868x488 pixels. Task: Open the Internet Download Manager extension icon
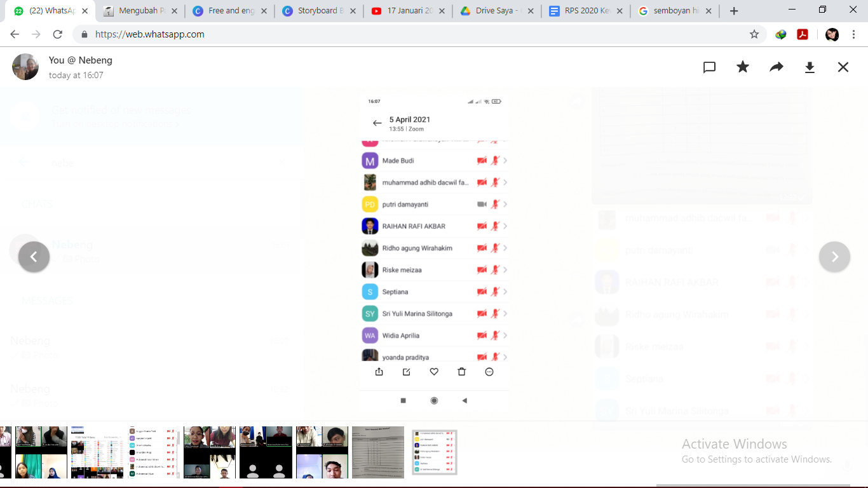click(x=781, y=34)
